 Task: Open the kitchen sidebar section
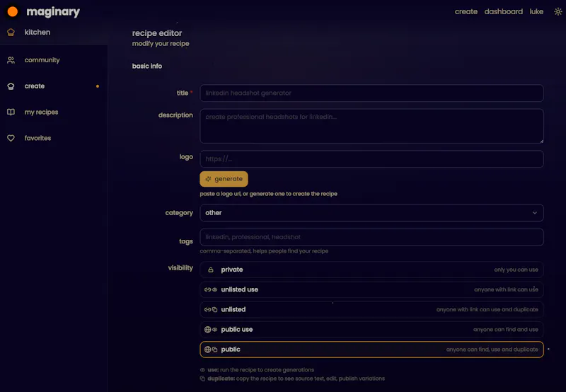coord(54,32)
